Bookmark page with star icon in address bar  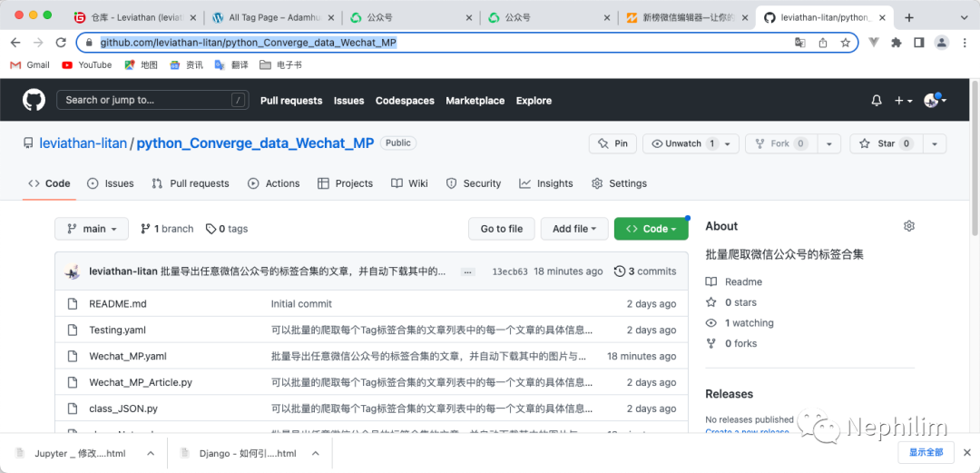pos(845,43)
